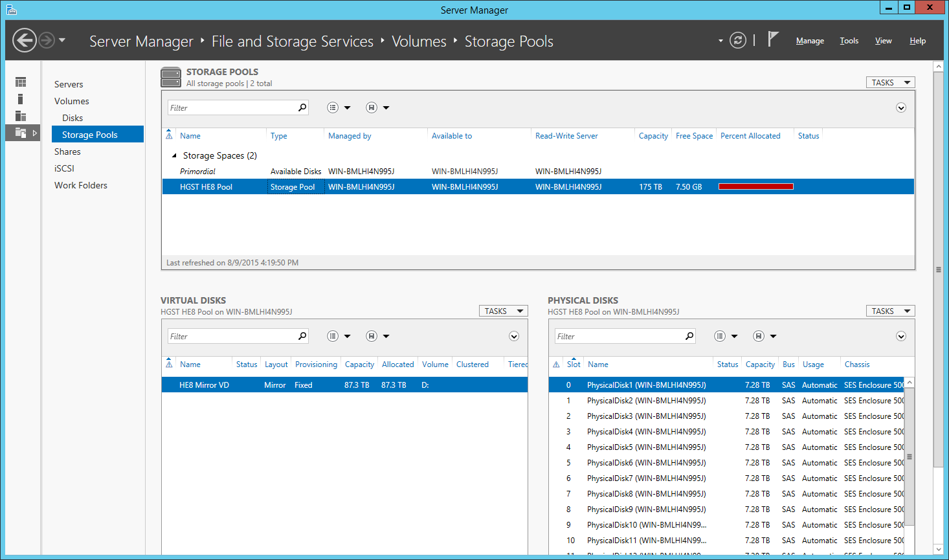Open Work Folders in the navigation pane
The height and width of the screenshot is (560, 949).
[81, 185]
